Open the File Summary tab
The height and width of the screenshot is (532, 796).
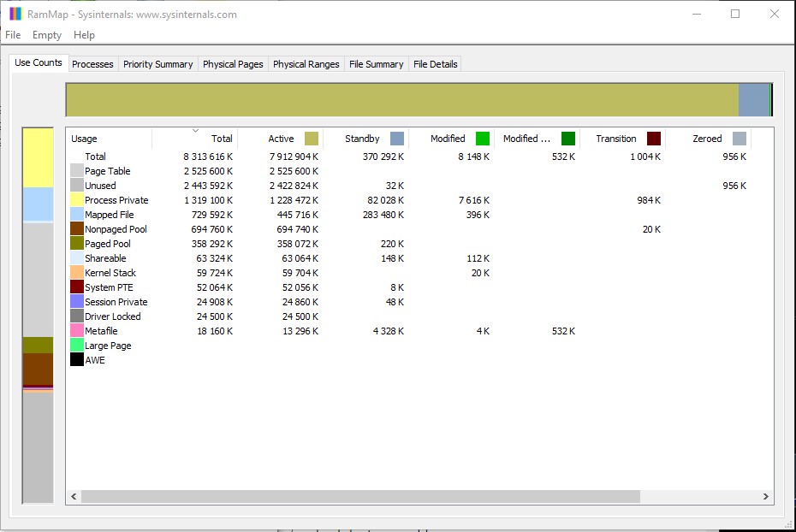376,64
